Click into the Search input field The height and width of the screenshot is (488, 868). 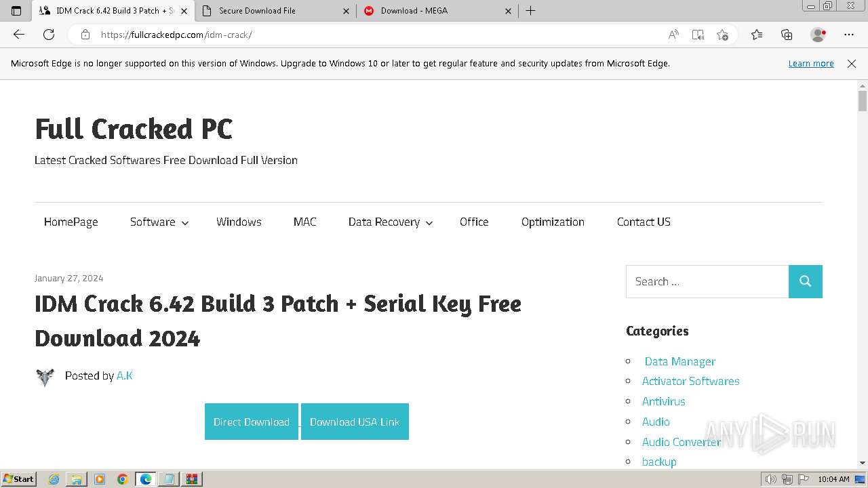(707, 281)
